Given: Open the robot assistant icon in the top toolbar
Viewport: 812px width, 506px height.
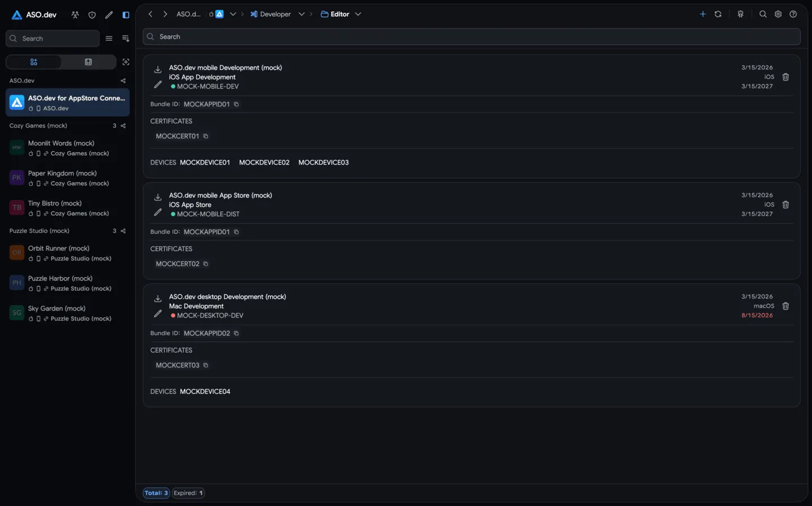Looking at the screenshot, I should coord(740,14).
